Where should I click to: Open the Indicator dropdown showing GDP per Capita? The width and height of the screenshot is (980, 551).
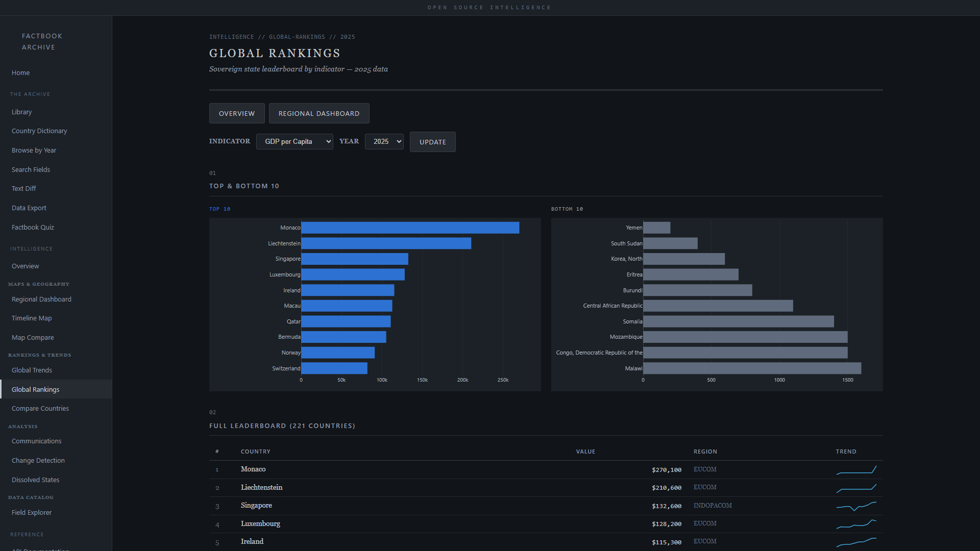coord(295,141)
